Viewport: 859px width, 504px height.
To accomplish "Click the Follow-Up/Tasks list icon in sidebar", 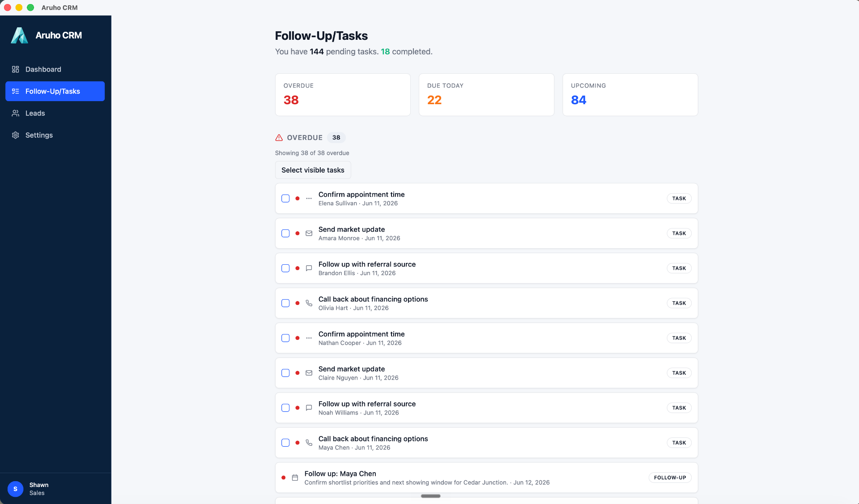I will [16, 91].
